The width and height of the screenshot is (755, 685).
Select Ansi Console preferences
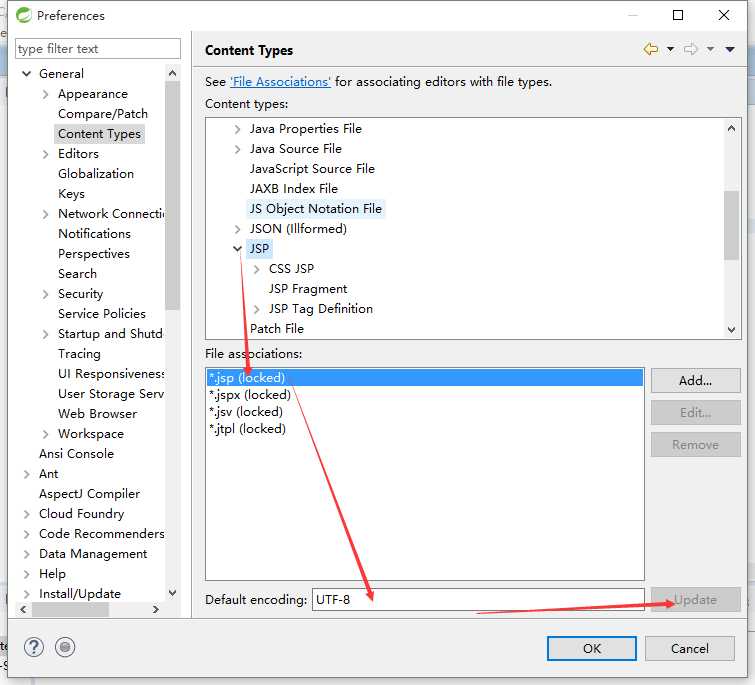(x=76, y=453)
